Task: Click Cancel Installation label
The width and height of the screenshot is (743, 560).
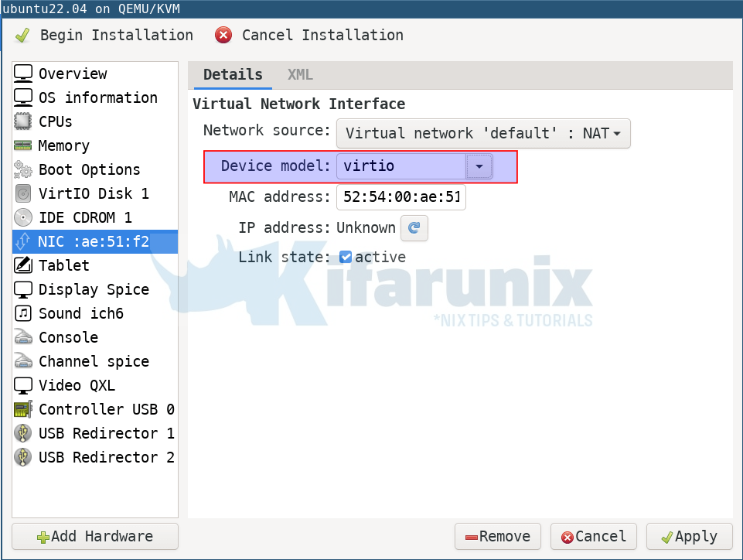Action: [x=322, y=35]
